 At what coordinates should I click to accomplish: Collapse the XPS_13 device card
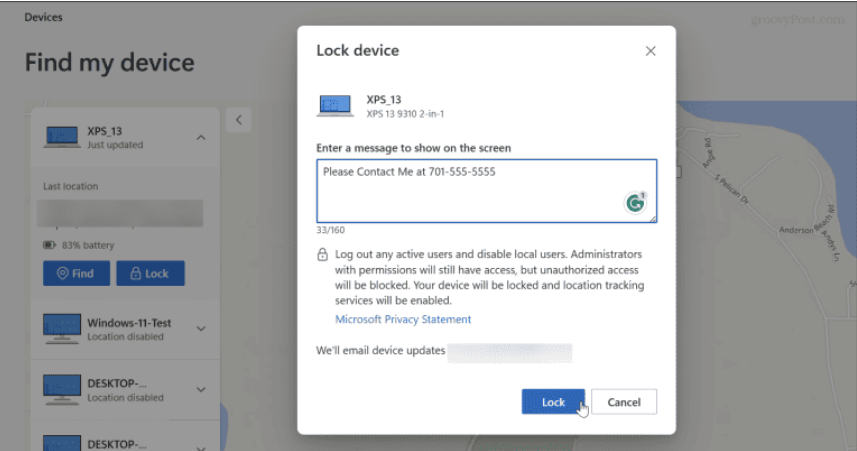pos(201,137)
